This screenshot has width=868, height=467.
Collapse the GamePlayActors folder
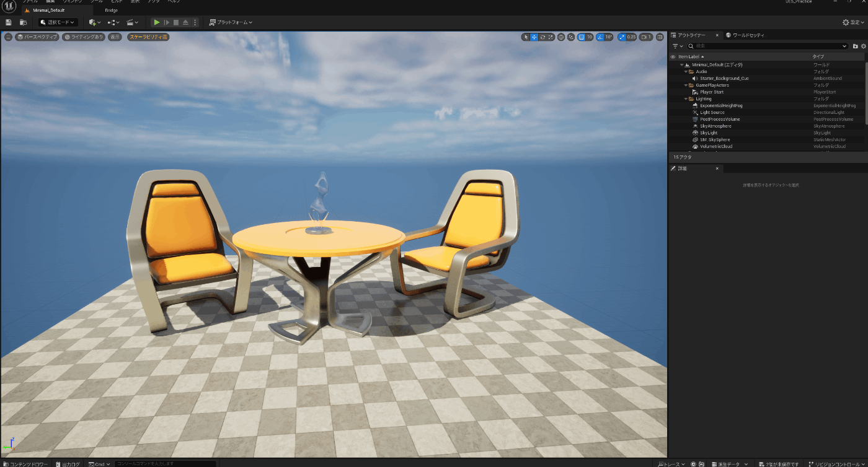click(x=686, y=85)
